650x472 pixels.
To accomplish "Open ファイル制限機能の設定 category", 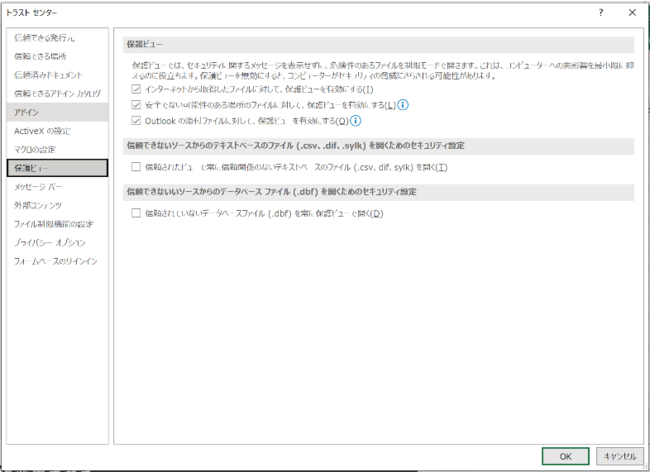I will tap(57, 224).
